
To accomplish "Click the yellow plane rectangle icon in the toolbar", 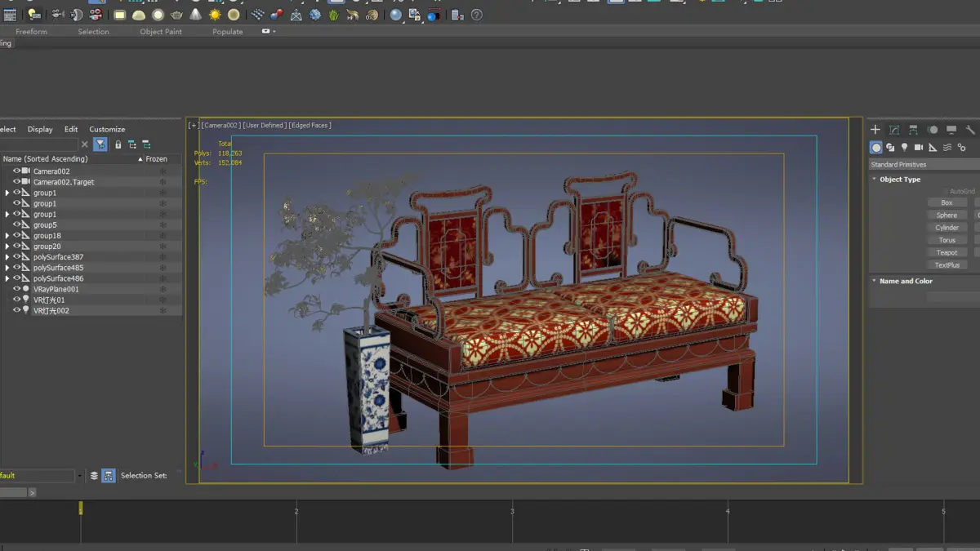I will click(x=120, y=16).
